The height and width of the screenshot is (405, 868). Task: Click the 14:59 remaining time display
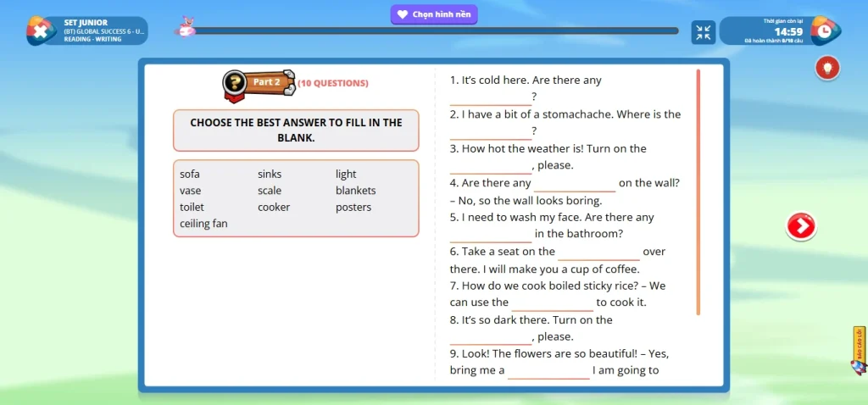(x=788, y=31)
